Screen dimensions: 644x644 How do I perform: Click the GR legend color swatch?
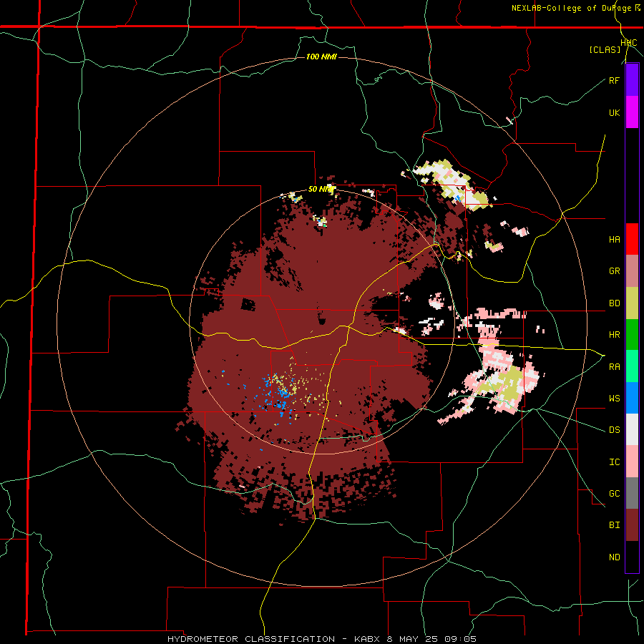632,271
